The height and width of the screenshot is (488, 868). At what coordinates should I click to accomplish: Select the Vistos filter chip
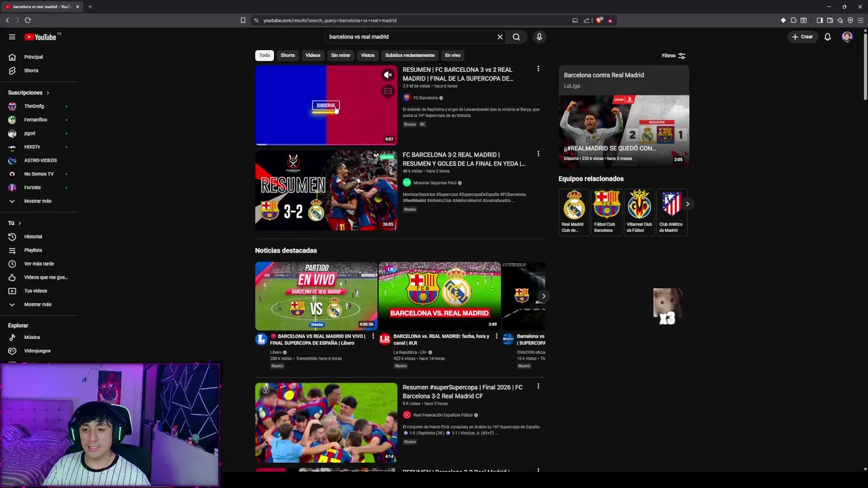[x=368, y=56]
